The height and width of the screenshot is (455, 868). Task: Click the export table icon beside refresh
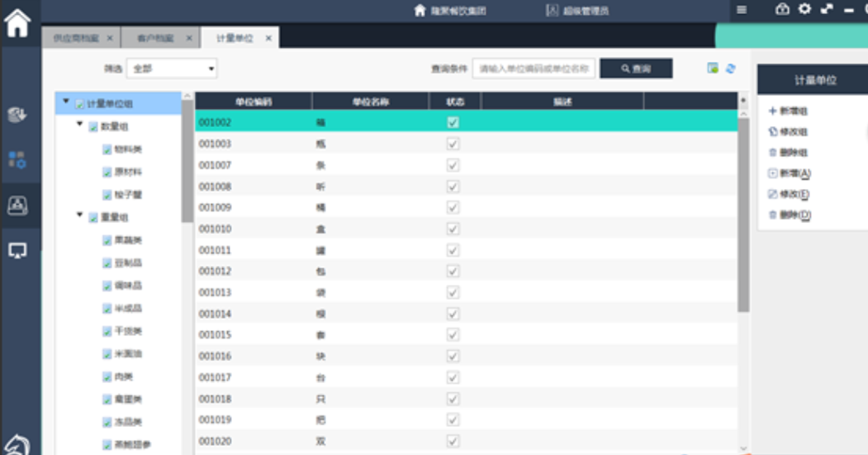(712, 69)
